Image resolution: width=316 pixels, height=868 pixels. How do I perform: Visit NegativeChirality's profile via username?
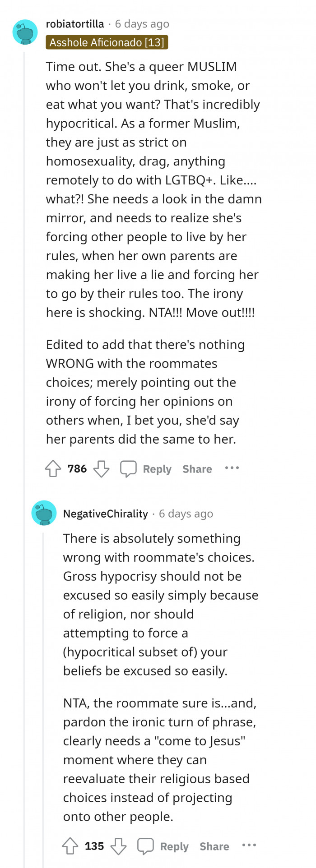tap(106, 514)
